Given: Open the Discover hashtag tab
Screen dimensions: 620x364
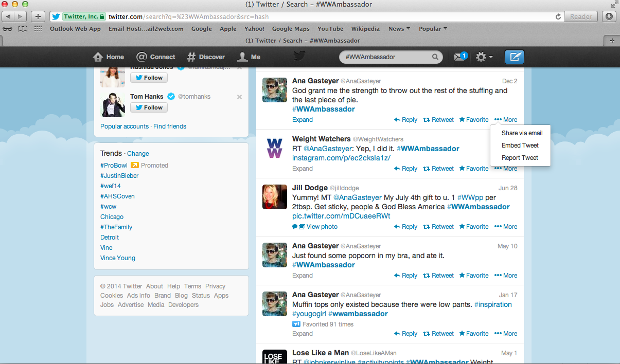Looking at the screenshot, I should click(x=205, y=57).
